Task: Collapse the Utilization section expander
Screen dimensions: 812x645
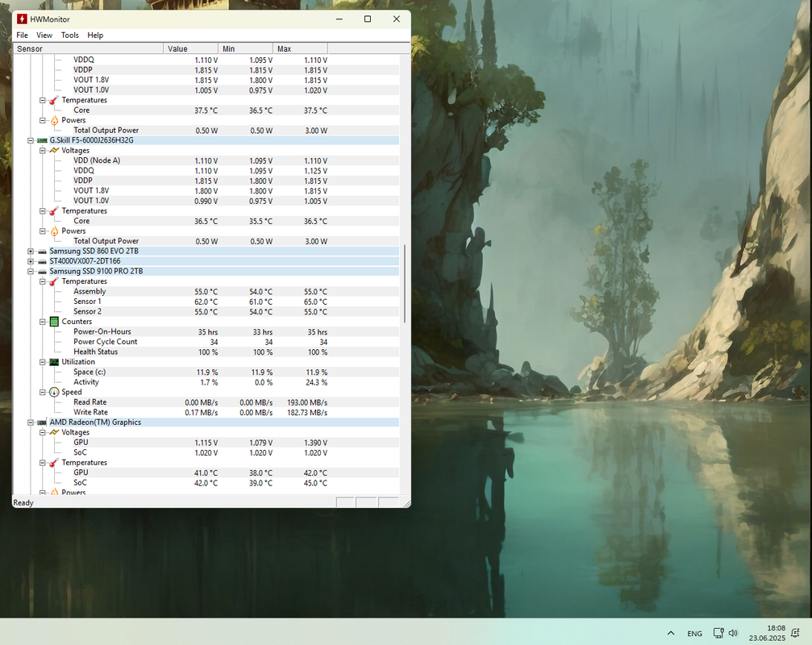Action: [x=43, y=362]
